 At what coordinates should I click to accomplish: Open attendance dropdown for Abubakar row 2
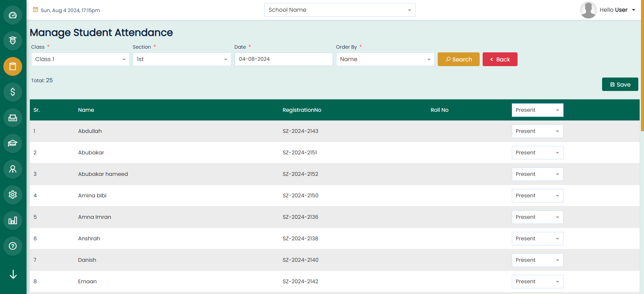(537, 153)
